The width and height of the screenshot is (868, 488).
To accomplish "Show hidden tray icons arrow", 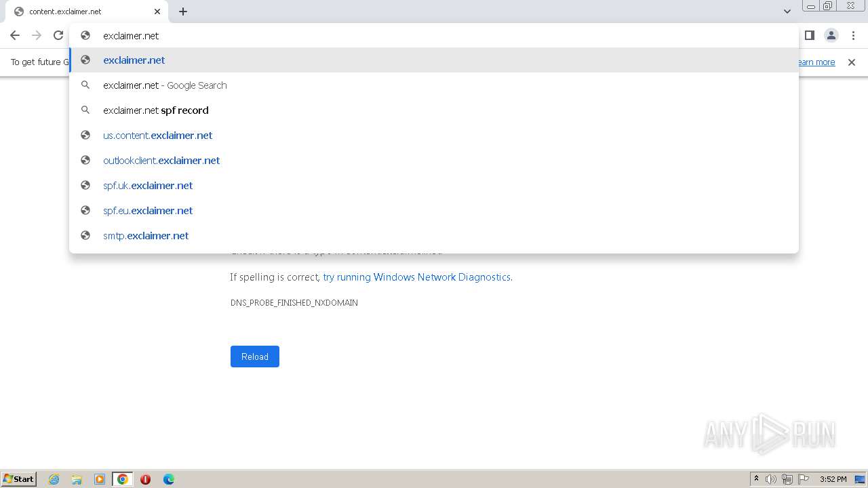I will pyautogui.click(x=756, y=479).
